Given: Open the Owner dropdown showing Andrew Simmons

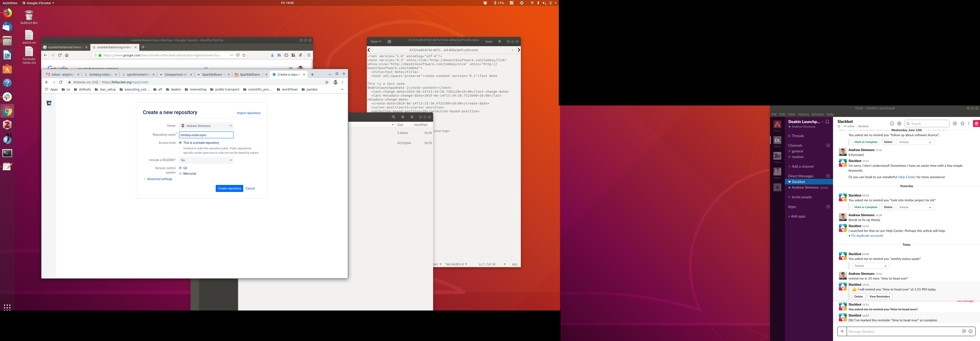Looking at the screenshot, I should coord(206,126).
